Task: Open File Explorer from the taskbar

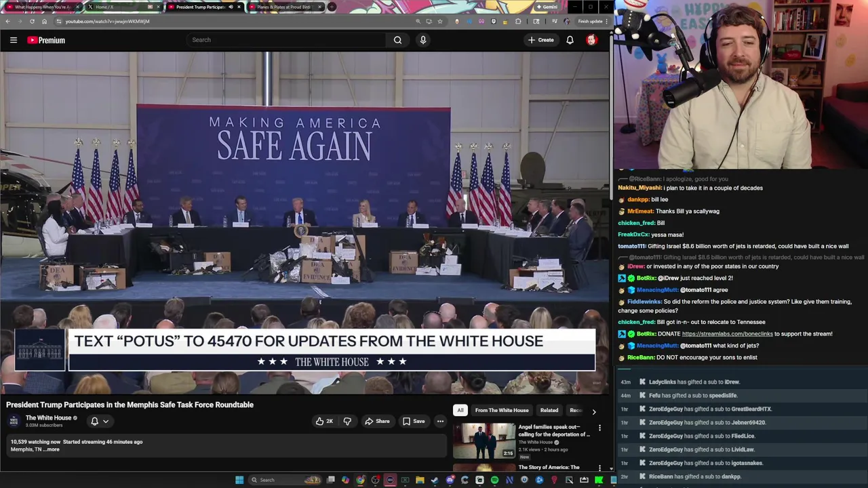Action: click(420, 480)
